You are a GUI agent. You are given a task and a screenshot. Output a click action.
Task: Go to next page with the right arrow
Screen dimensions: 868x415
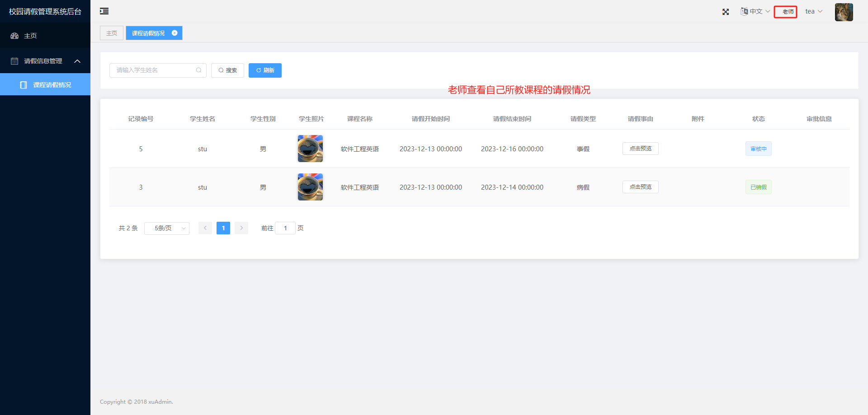click(241, 228)
